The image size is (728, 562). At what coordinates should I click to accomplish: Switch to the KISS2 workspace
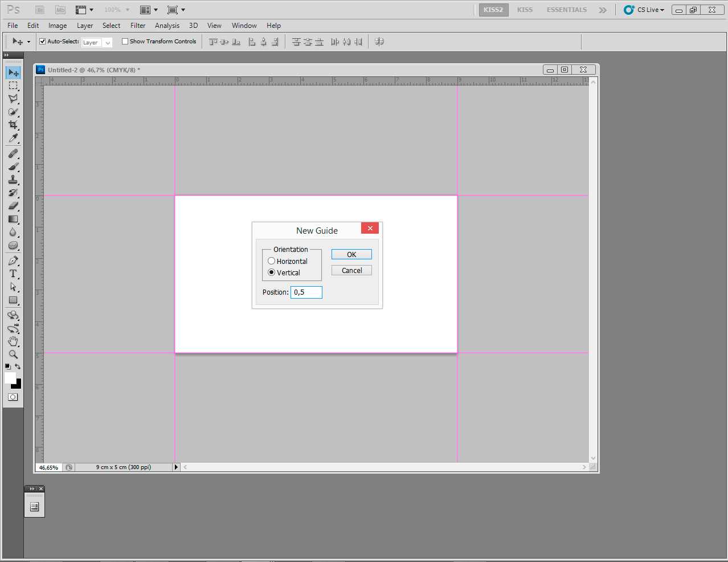tap(493, 10)
